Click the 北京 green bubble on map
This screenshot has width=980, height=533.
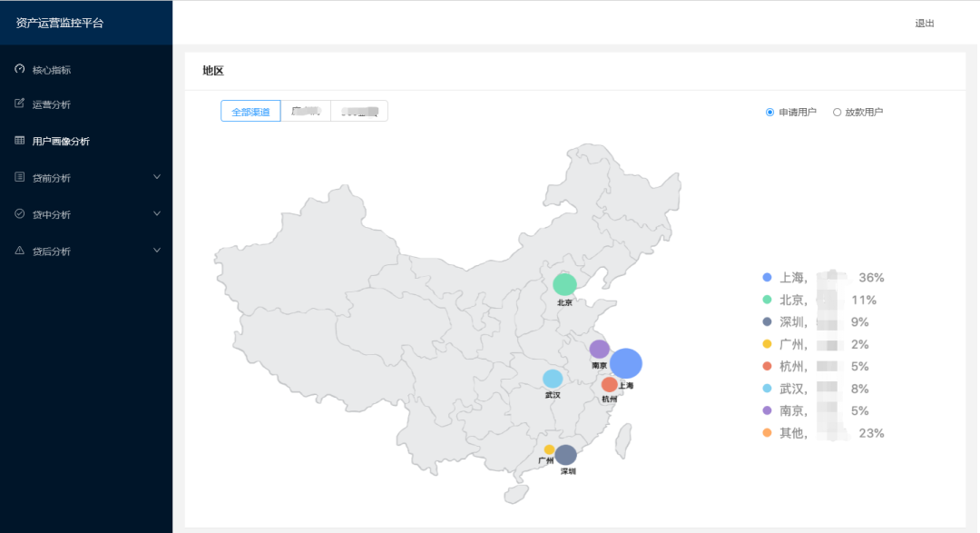pos(564,284)
